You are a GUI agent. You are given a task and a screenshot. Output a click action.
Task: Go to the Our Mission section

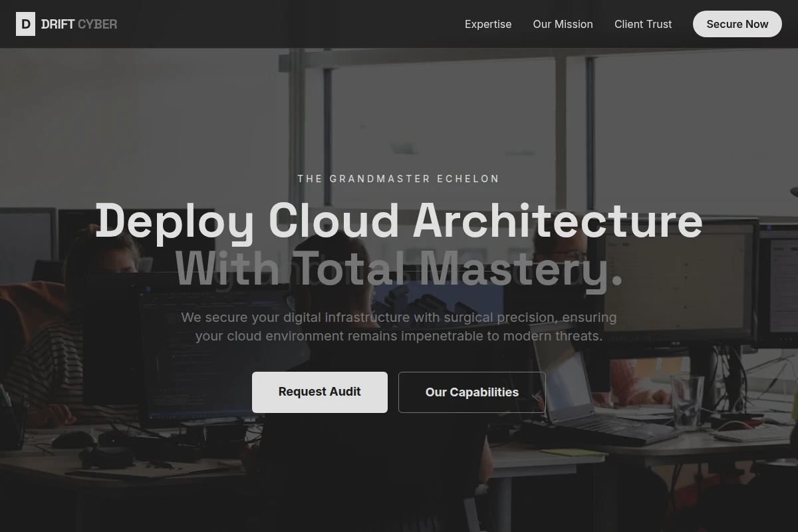[x=563, y=24]
